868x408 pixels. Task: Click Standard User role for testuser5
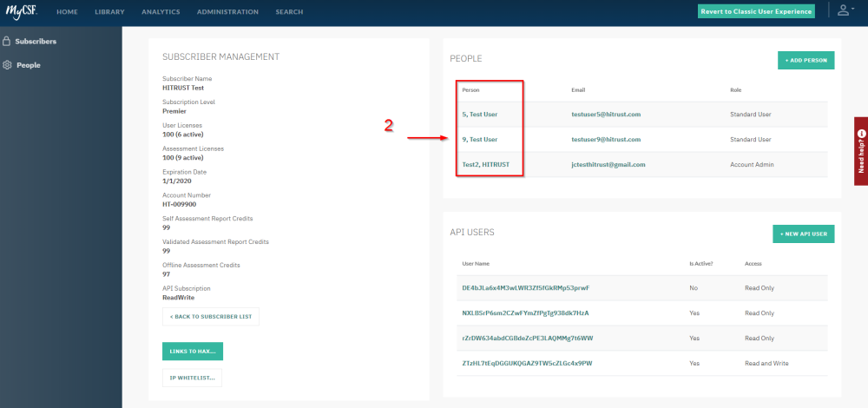pyautogui.click(x=751, y=115)
